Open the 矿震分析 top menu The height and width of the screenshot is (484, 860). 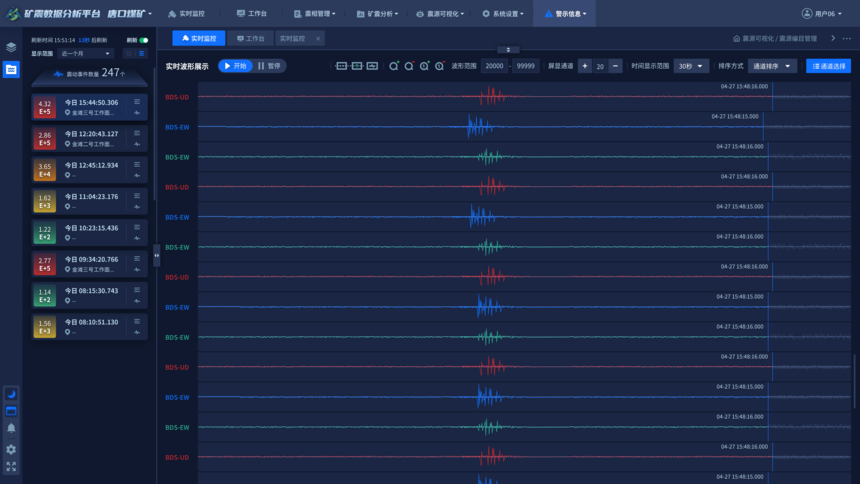click(377, 14)
